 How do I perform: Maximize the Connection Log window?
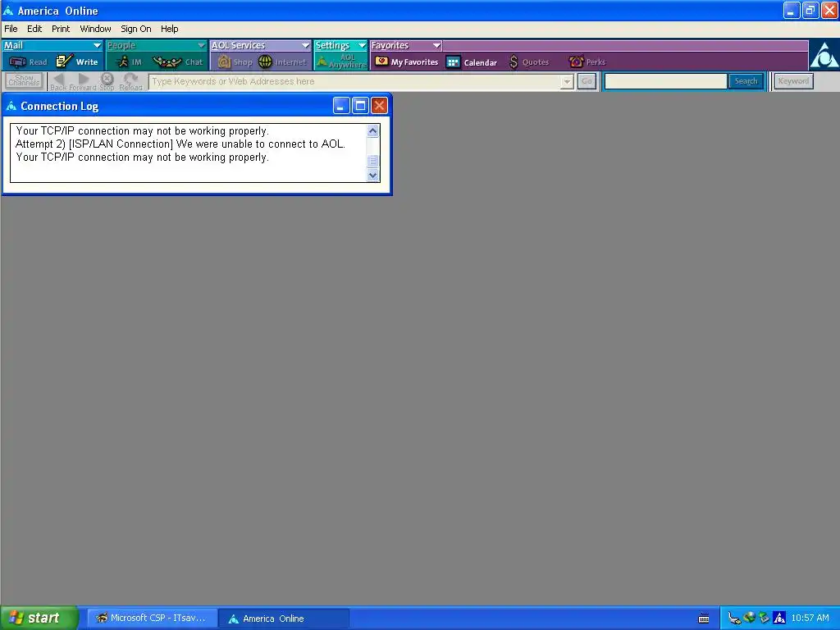click(x=361, y=106)
